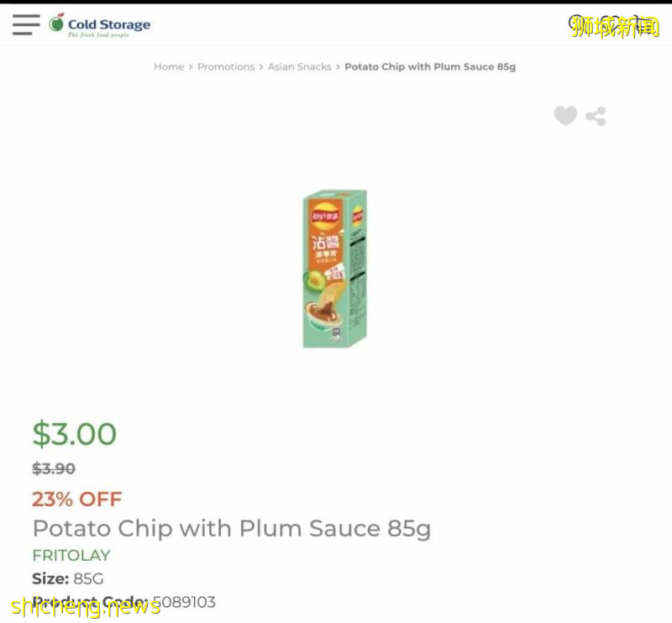Add product to wishlist with heart icon
The image size is (672, 623).
565,116
